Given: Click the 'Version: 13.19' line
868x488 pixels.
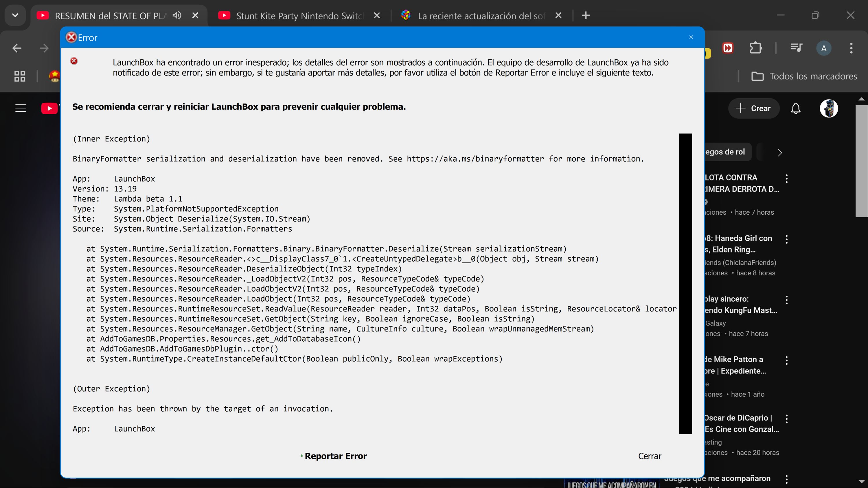Looking at the screenshot, I should [105, 189].
